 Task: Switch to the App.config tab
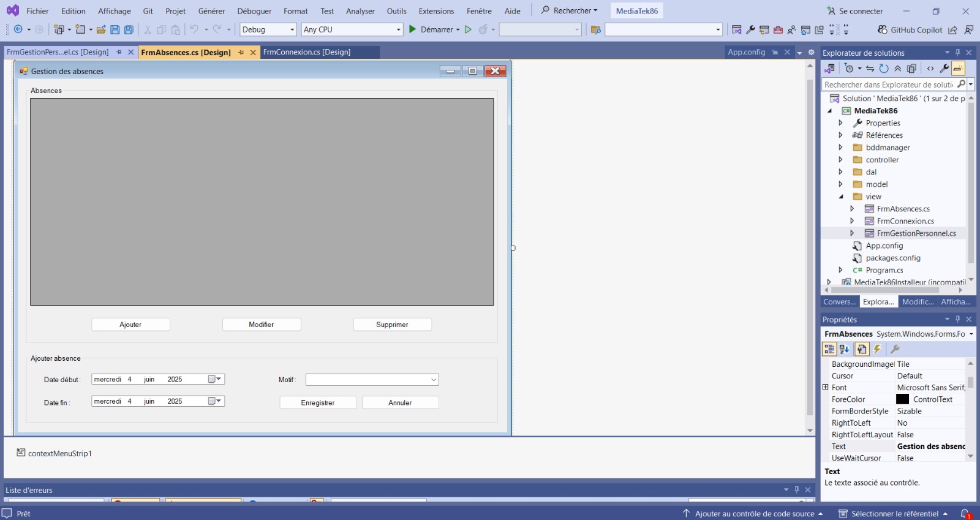pyautogui.click(x=747, y=52)
